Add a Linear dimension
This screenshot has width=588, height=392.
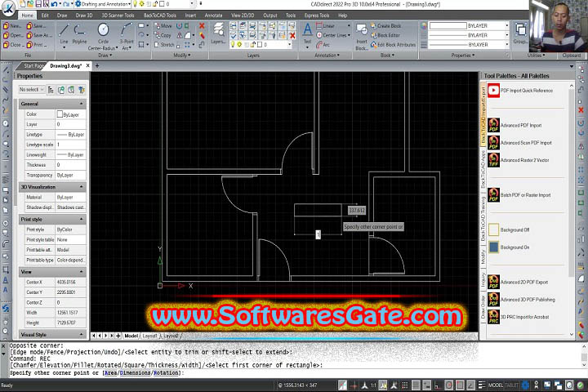click(x=325, y=26)
